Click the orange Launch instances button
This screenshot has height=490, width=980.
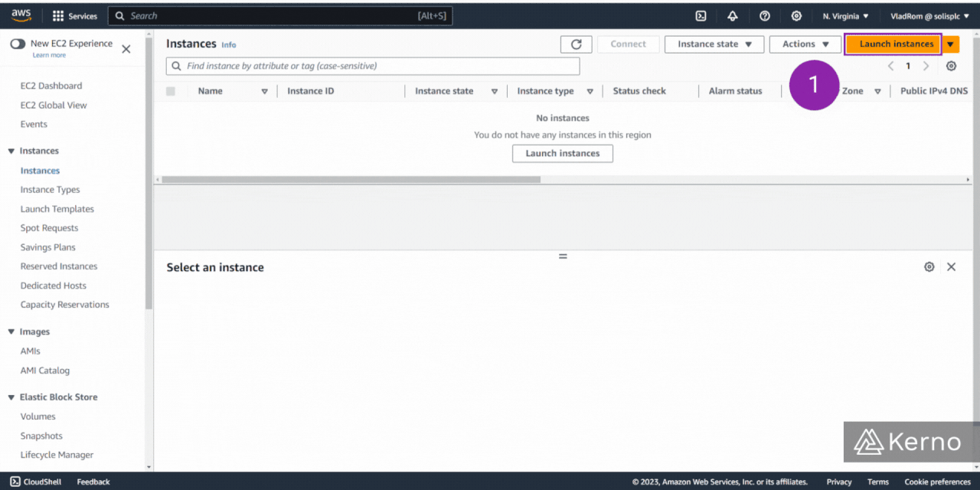[x=893, y=44]
